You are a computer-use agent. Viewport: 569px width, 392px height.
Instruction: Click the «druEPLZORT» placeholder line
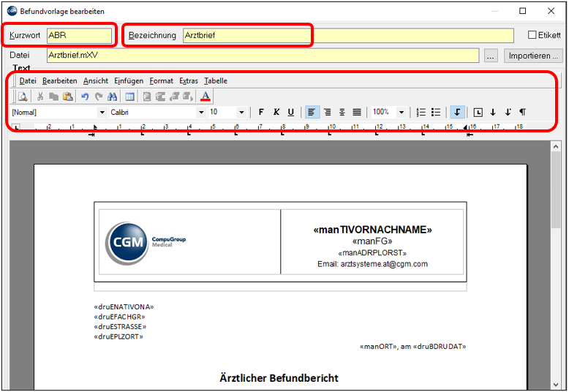coord(118,336)
